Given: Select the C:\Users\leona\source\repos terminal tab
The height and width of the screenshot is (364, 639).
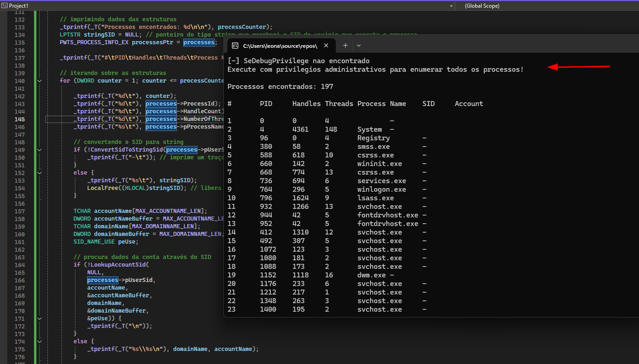Looking at the screenshot, I should click(280, 46).
